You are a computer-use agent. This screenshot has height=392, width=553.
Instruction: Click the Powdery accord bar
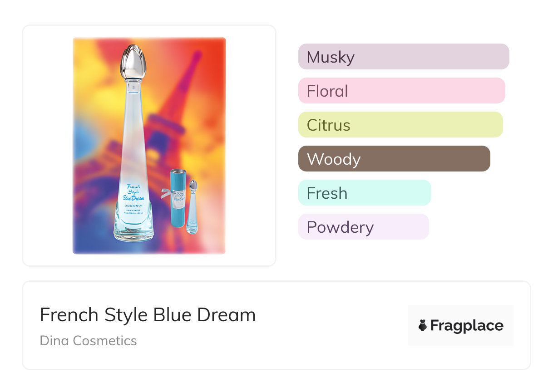click(363, 227)
